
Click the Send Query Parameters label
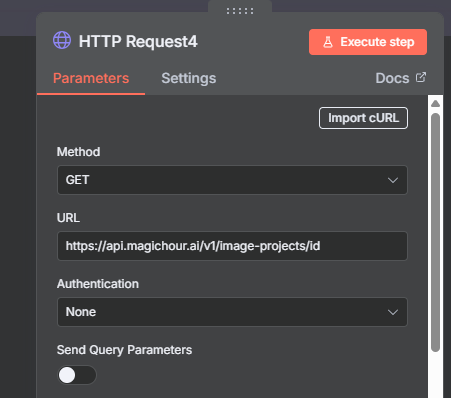(124, 350)
